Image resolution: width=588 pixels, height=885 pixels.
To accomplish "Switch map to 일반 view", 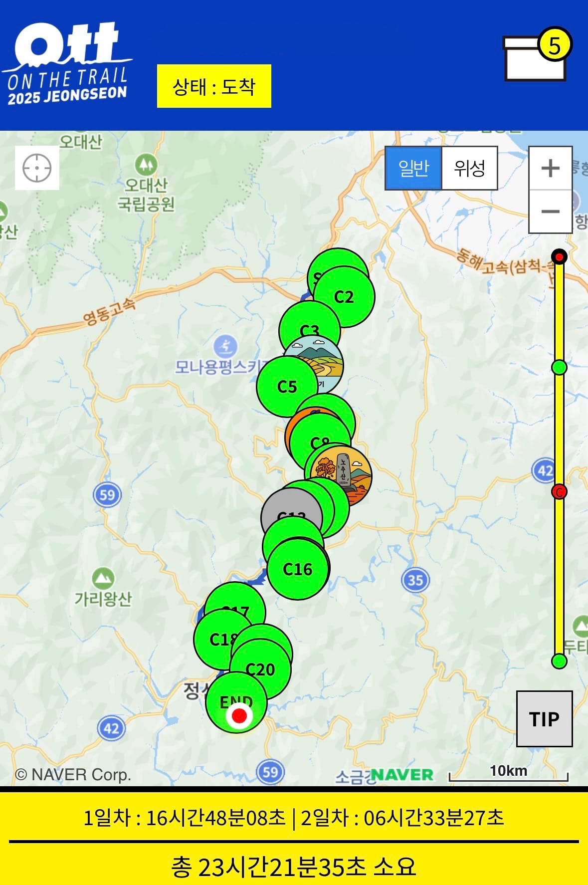I will coord(413,168).
